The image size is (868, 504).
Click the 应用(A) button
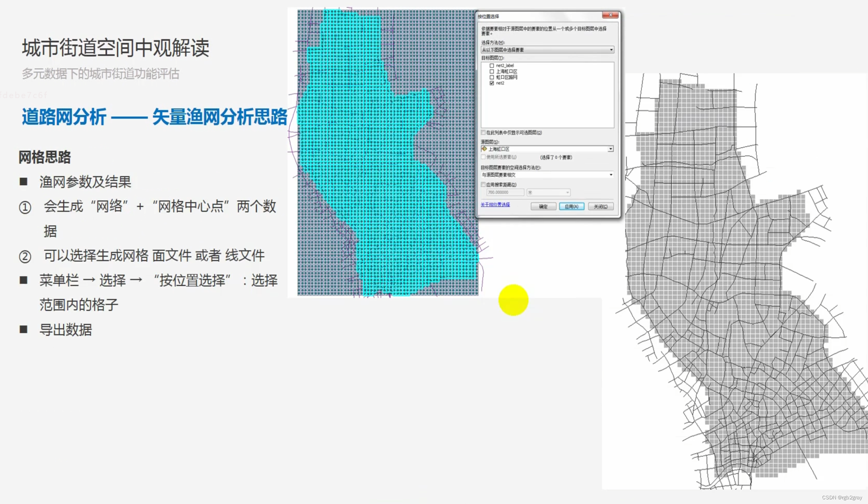point(571,206)
